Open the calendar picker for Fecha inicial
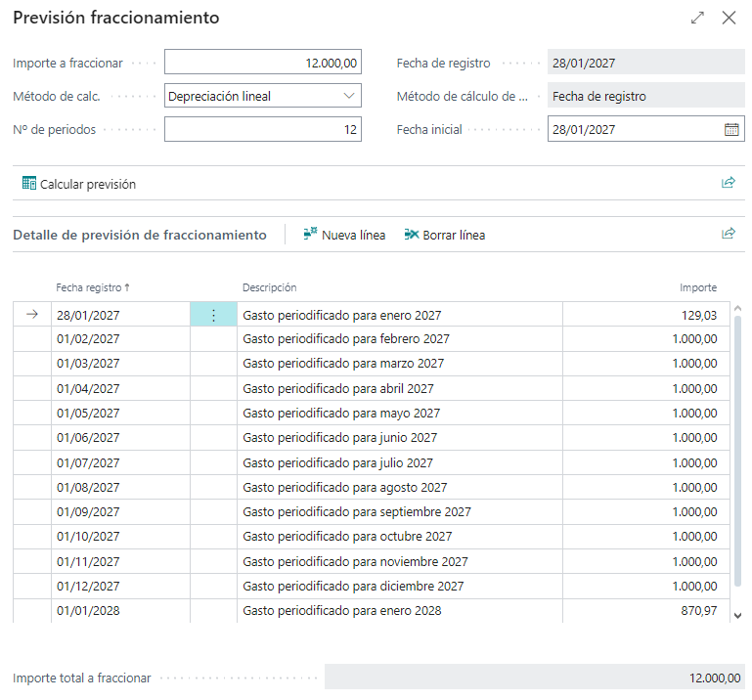The height and width of the screenshot is (700, 752). [730, 129]
